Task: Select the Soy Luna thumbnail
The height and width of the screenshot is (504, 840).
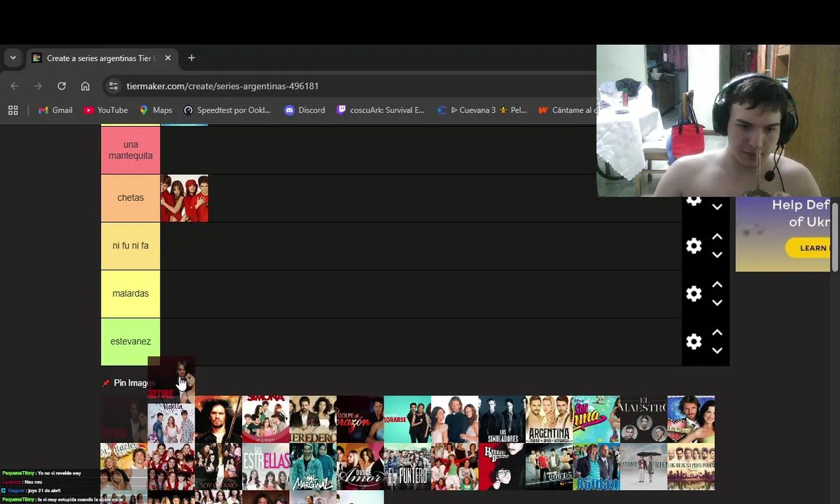Action: coord(596,419)
